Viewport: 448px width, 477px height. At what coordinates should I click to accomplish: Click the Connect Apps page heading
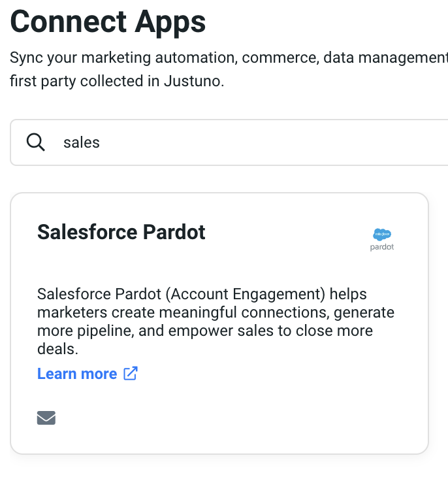(108, 22)
